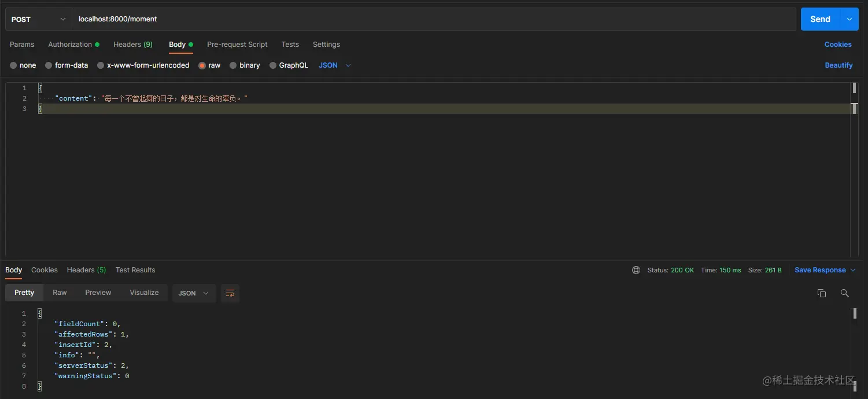868x399 pixels.
Task: Open the Settings tab
Action: point(326,45)
